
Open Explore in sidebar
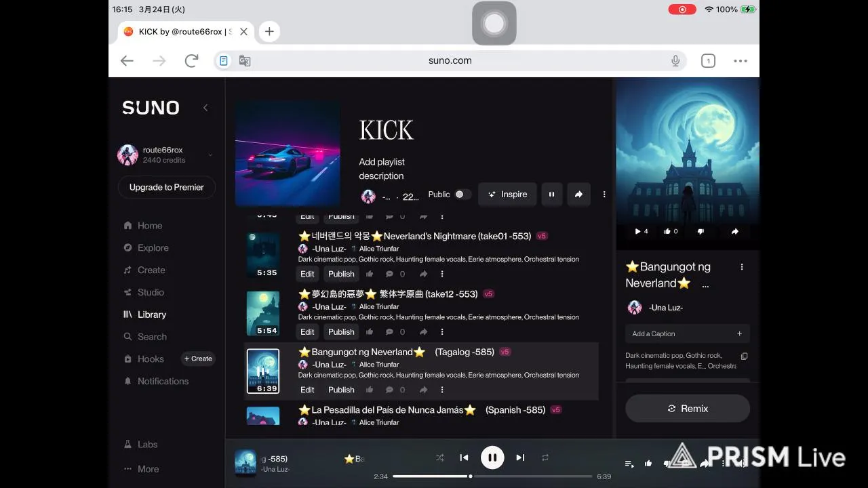click(146, 248)
